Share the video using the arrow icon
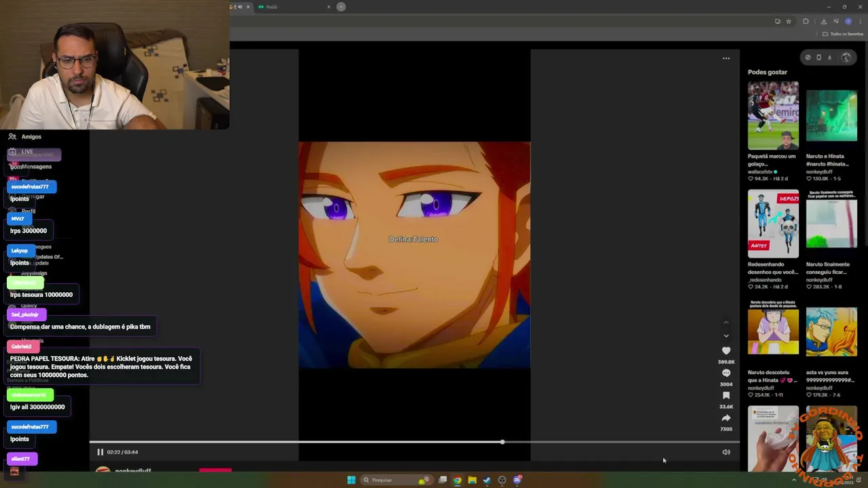The width and height of the screenshot is (868, 488). tap(726, 418)
